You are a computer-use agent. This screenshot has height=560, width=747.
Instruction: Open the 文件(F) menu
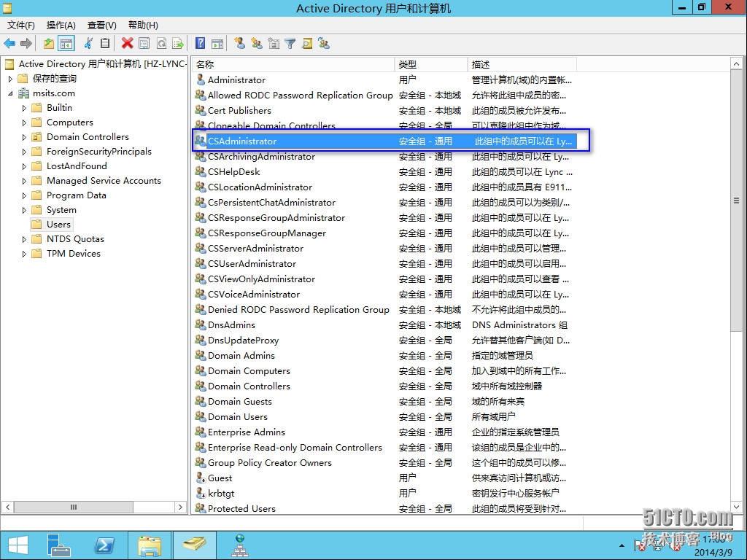tap(21, 26)
